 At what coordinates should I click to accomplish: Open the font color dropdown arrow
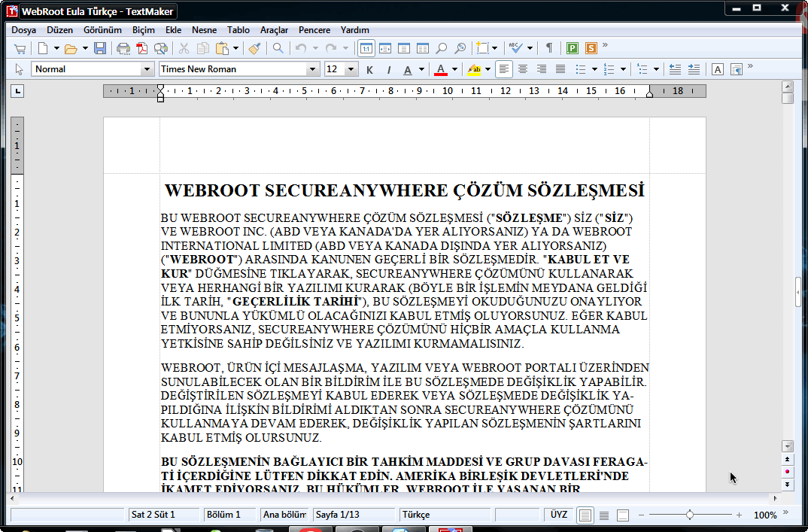coord(454,69)
